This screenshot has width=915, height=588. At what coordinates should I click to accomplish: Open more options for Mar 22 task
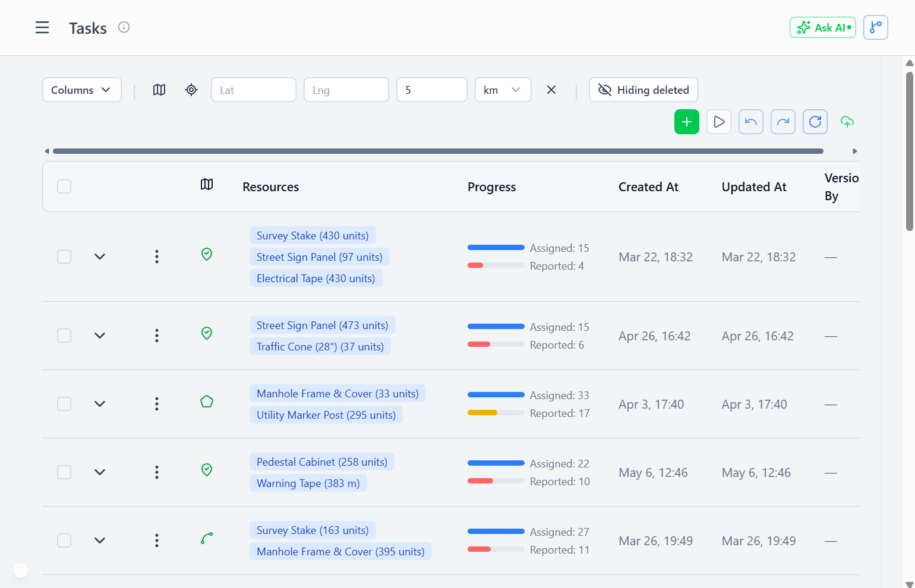tap(157, 257)
